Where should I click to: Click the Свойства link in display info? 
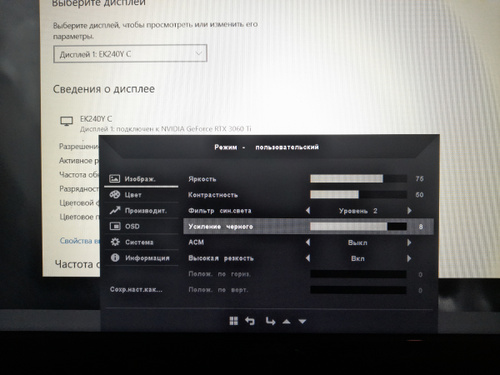tap(80, 241)
